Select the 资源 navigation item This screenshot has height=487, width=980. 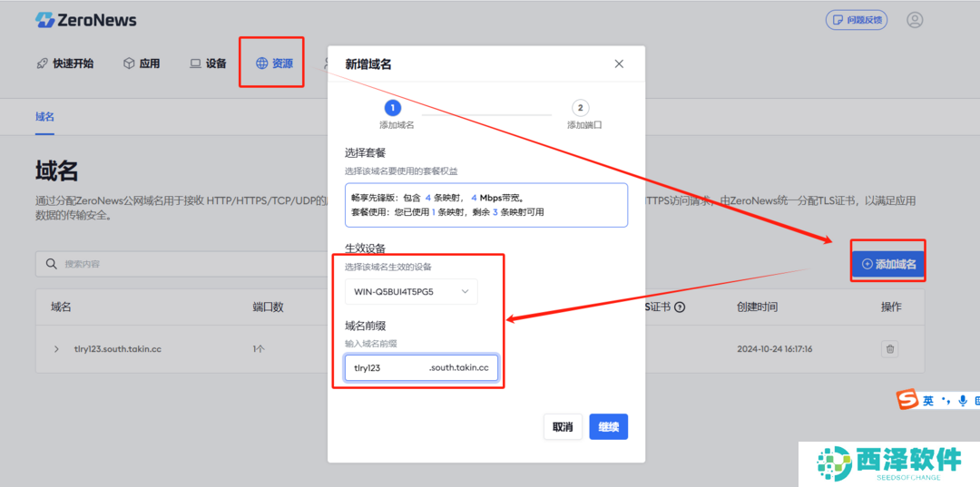coord(274,63)
